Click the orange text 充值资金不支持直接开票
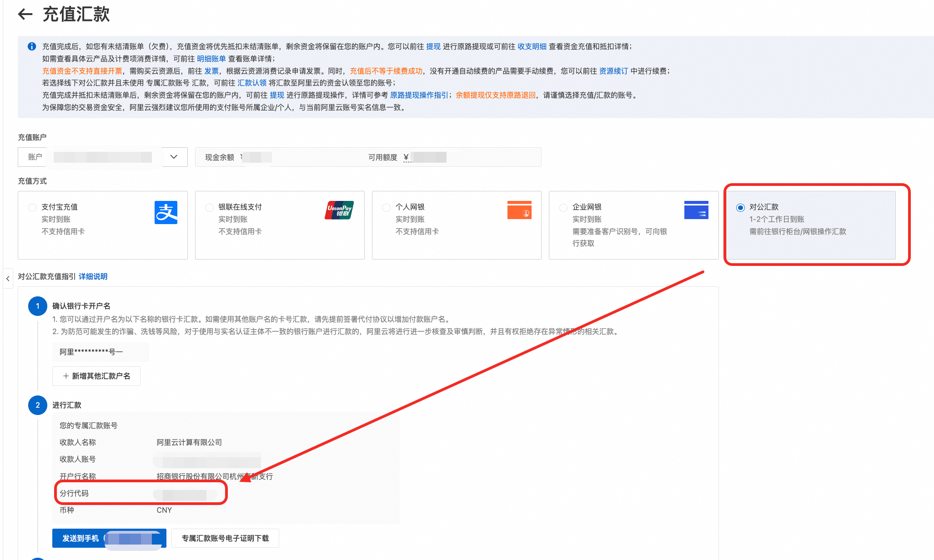The width and height of the screenshot is (934, 560). [82, 71]
